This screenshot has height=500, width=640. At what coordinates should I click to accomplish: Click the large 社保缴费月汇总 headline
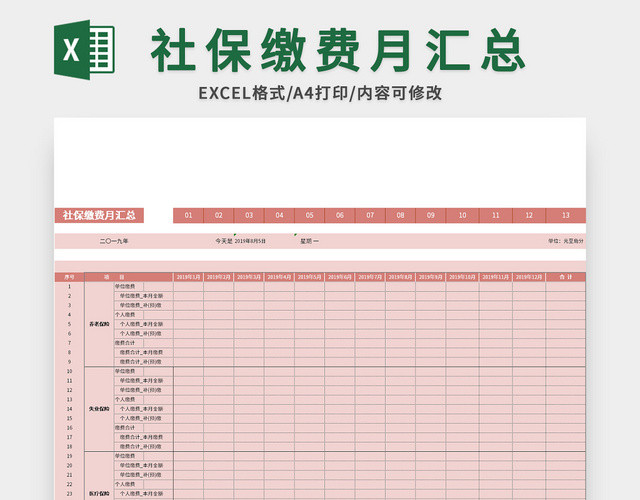[x=338, y=50]
